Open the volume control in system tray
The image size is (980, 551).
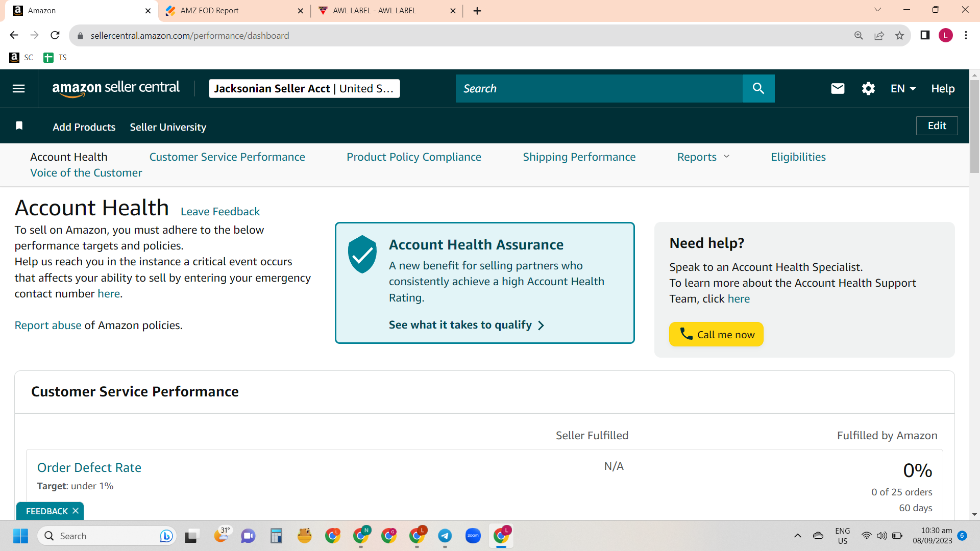click(881, 536)
